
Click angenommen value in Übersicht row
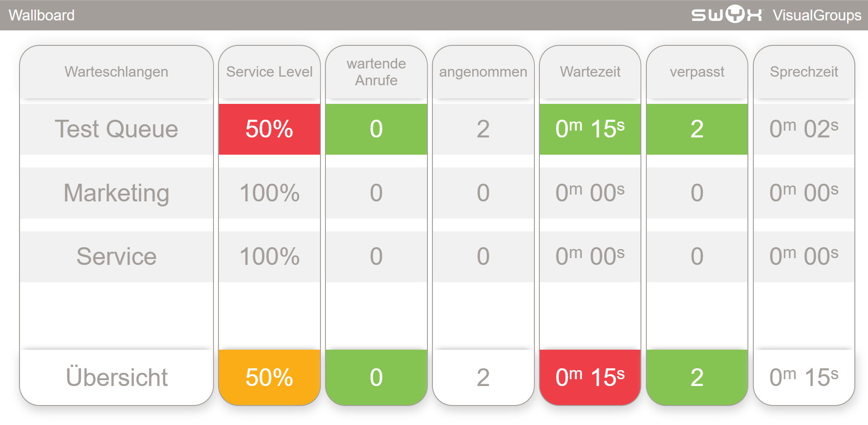483,377
